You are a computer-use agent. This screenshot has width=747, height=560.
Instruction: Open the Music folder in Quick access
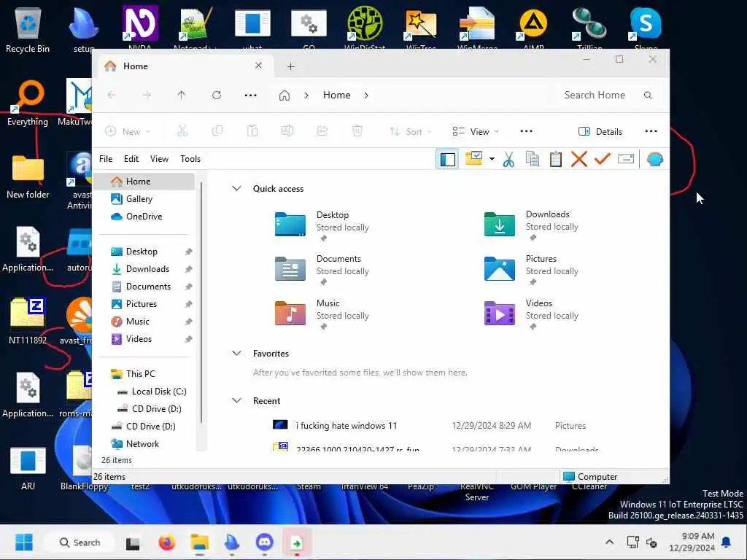click(x=322, y=314)
